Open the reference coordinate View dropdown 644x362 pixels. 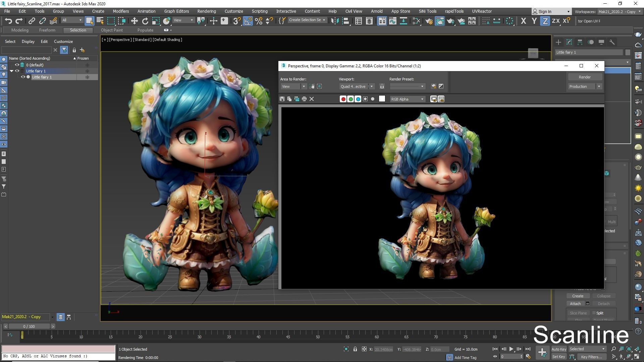click(183, 20)
